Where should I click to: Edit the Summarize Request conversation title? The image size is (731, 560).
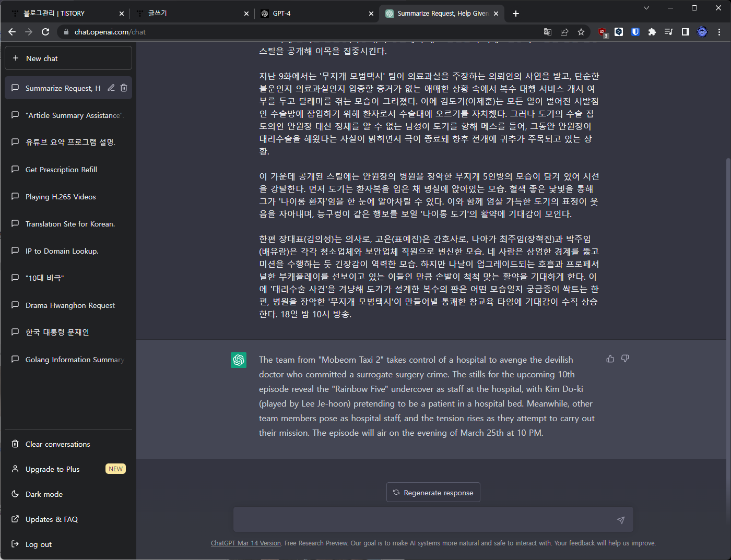pos(111,88)
